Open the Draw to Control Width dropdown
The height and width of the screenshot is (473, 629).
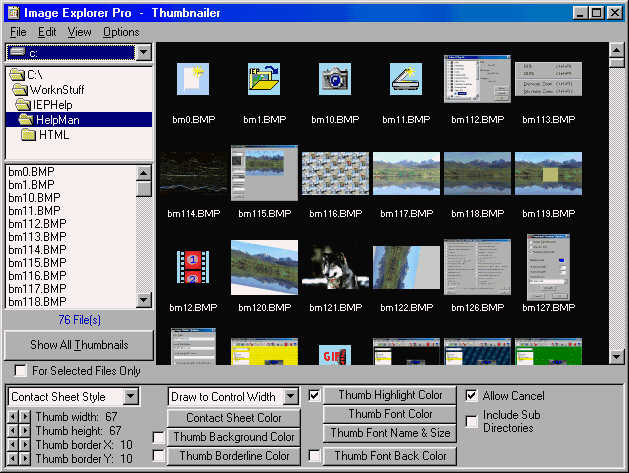point(291,396)
